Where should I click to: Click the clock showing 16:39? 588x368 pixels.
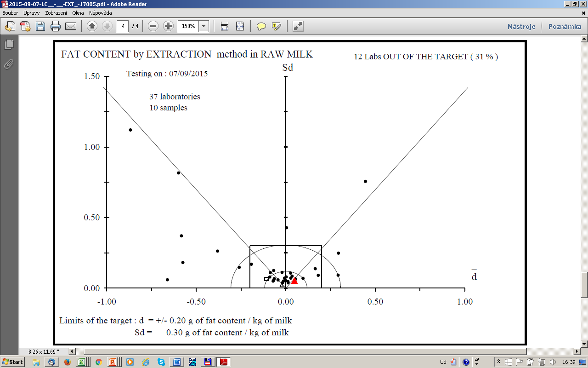pyautogui.click(x=569, y=362)
